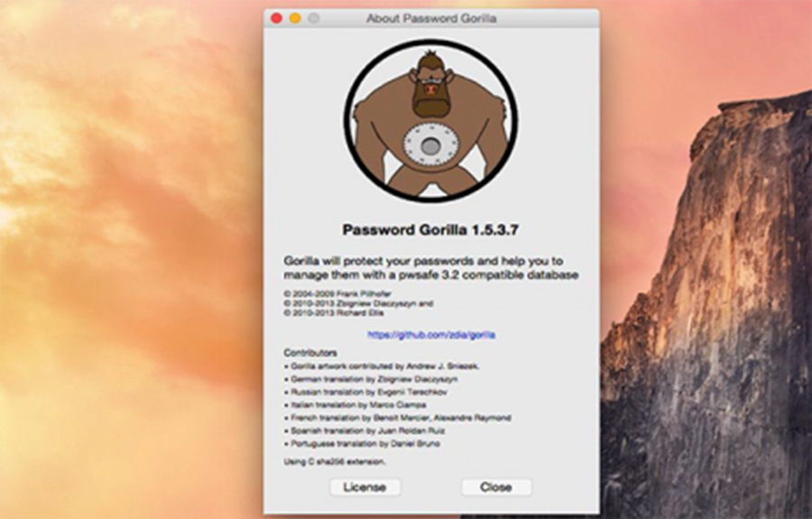
Task: Click the Gorilla artwork contributor line
Action: point(382,366)
